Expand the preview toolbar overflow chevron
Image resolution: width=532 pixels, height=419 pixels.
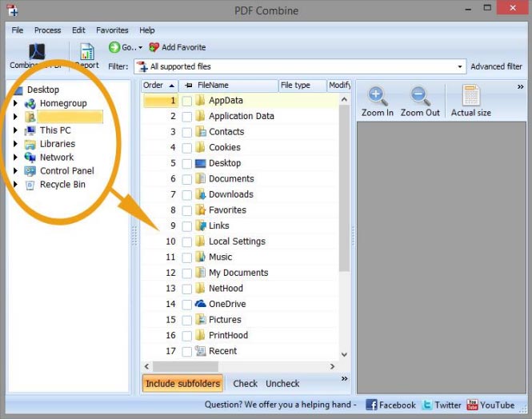coord(520,87)
